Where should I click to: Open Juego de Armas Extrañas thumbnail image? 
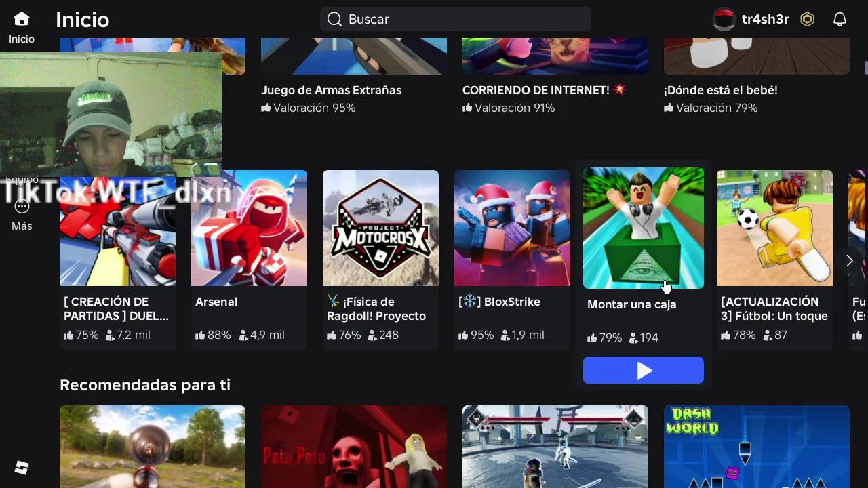pos(354,56)
